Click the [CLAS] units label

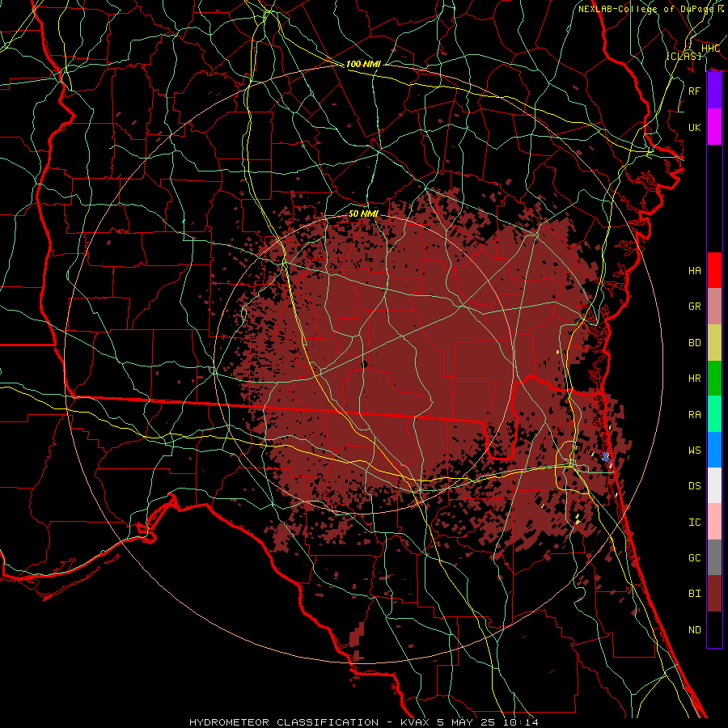click(684, 56)
